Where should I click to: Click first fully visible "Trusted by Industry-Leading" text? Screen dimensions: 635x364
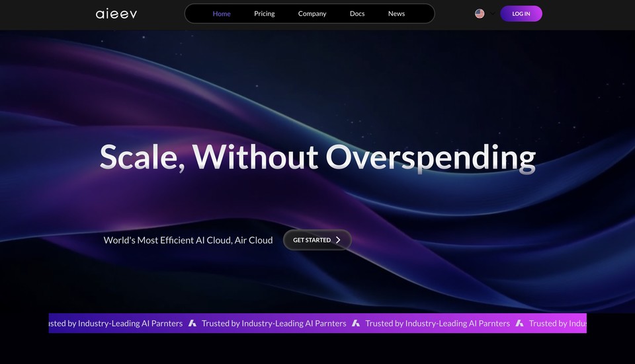point(274,324)
